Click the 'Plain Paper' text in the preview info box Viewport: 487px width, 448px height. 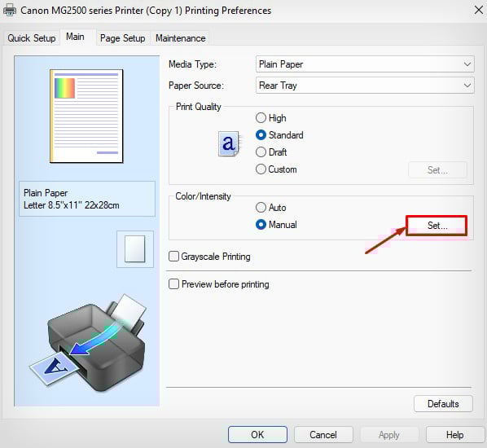pos(46,193)
